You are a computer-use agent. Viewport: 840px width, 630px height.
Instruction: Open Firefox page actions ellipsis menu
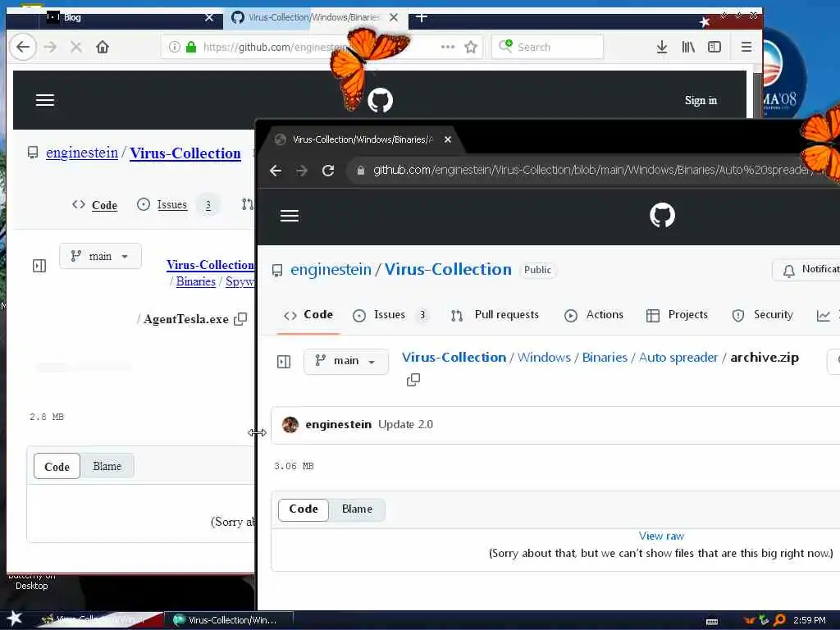448,47
